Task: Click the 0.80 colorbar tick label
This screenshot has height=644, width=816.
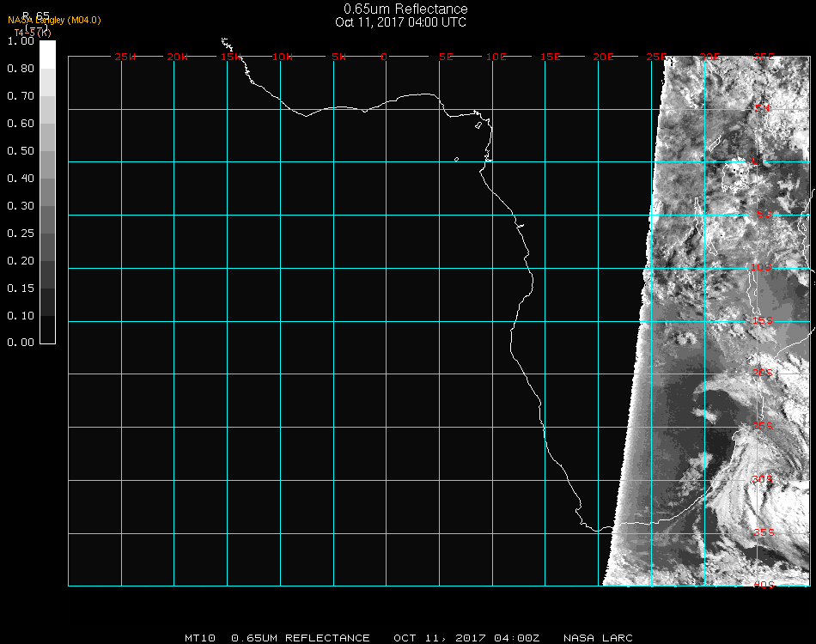Action: (21, 69)
